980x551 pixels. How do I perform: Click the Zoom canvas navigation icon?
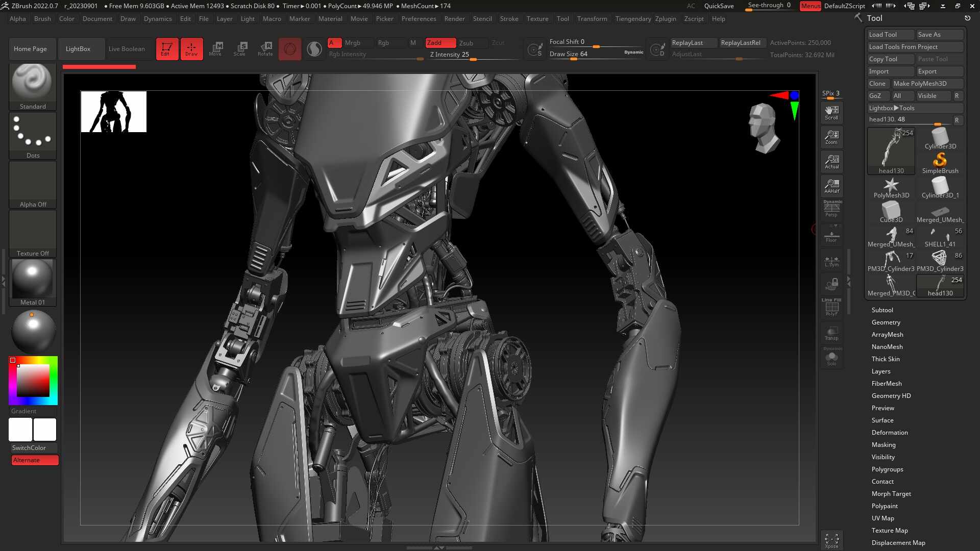coord(831,137)
